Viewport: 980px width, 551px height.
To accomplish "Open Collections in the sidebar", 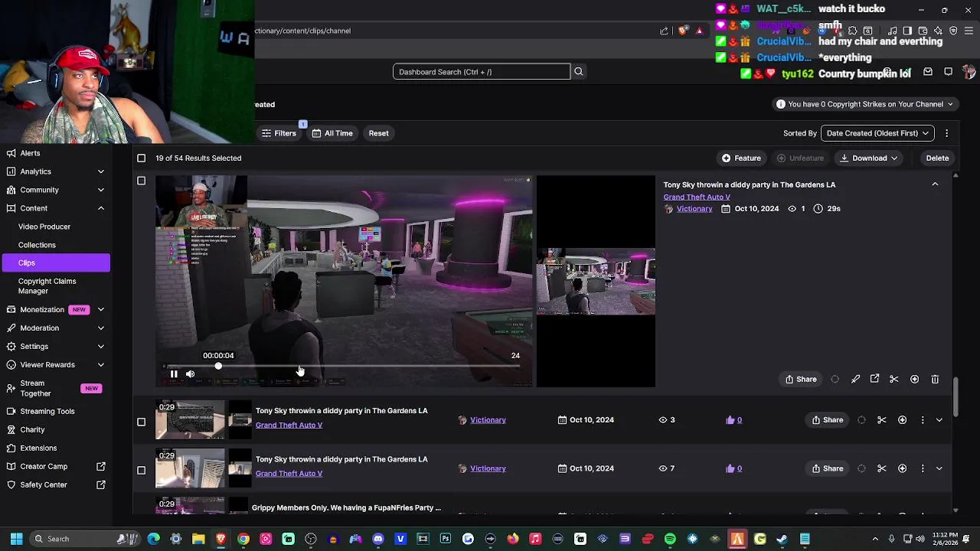I will click(37, 245).
